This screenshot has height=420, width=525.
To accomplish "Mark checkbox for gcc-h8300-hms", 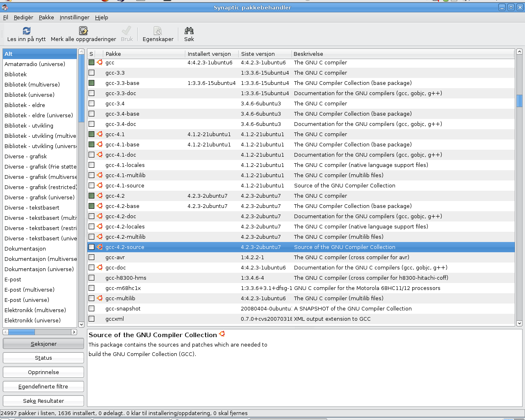I will [x=91, y=278].
